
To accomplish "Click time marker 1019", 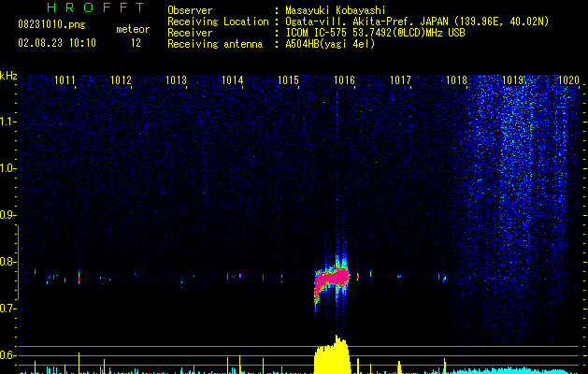I will (x=512, y=80).
